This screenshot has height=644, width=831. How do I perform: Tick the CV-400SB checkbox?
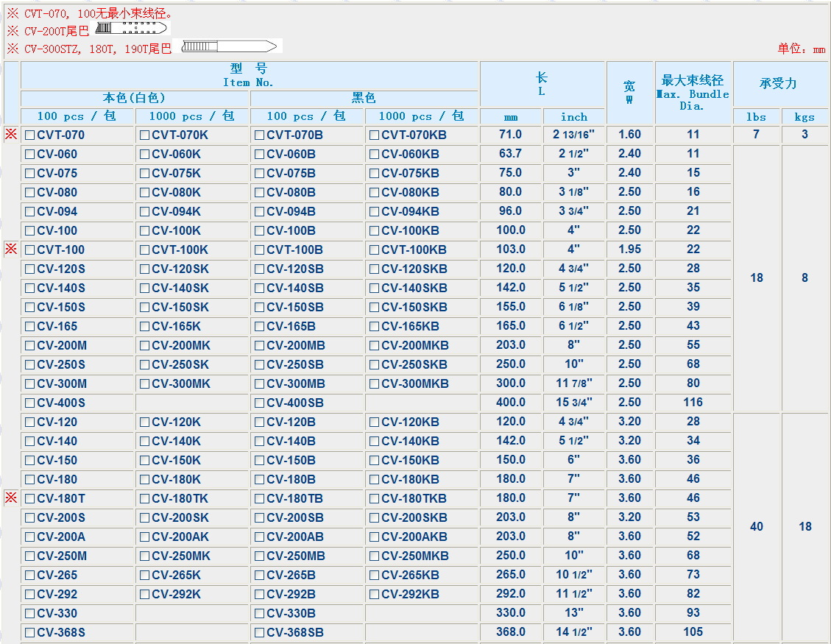tap(259, 403)
